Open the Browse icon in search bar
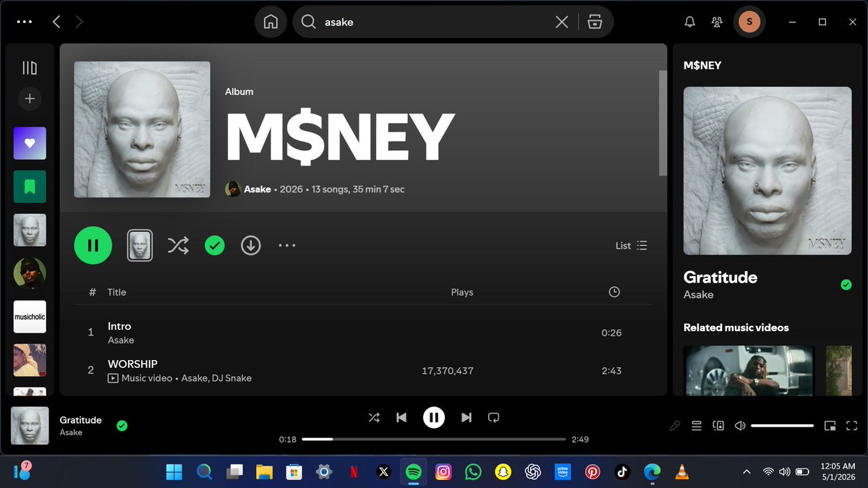Viewport: 868px width, 488px height. coord(595,22)
